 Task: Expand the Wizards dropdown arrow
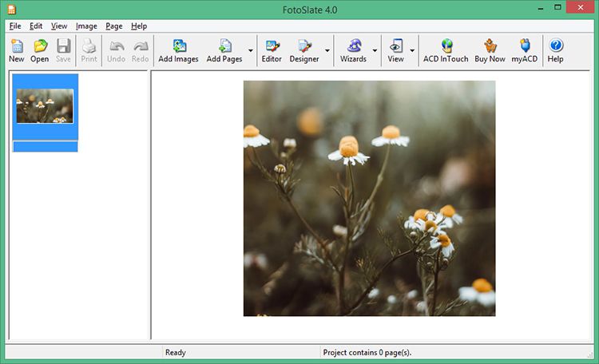point(375,50)
